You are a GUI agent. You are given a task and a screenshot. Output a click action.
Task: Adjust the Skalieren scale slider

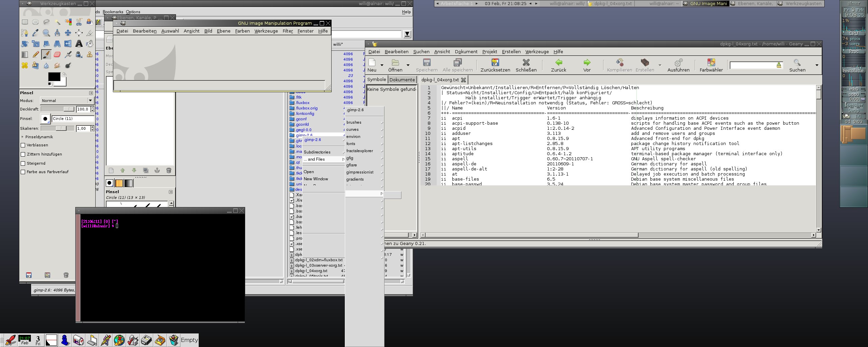click(57, 128)
